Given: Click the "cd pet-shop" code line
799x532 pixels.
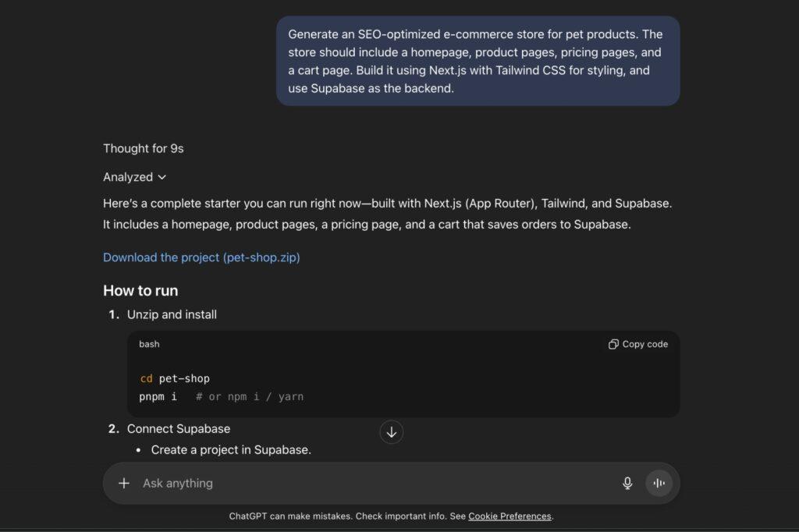Looking at the screenshot, I should click(x=175, y=378).
